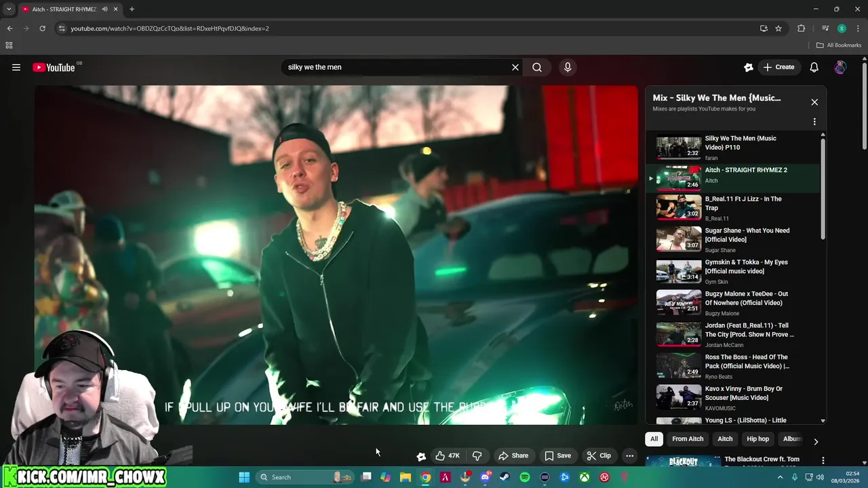Open volume control in system tray
The width and height of the screenshot is (868, 488).
point(820,477)
